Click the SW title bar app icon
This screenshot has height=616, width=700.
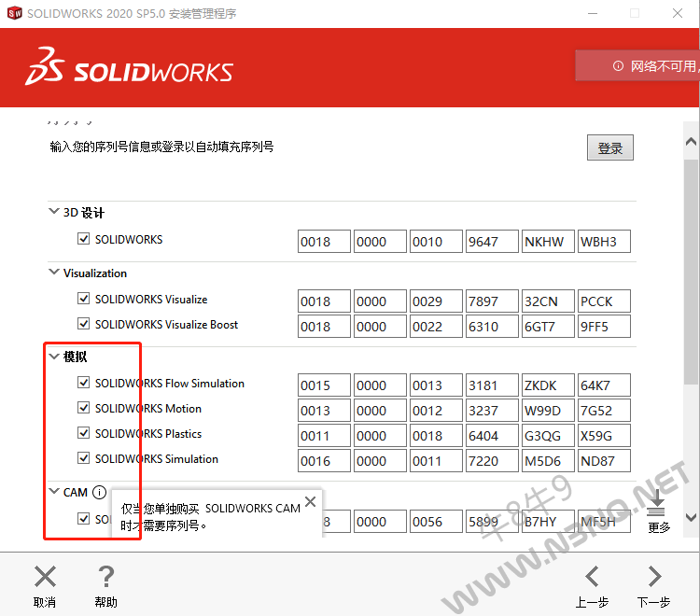(14, 13)
